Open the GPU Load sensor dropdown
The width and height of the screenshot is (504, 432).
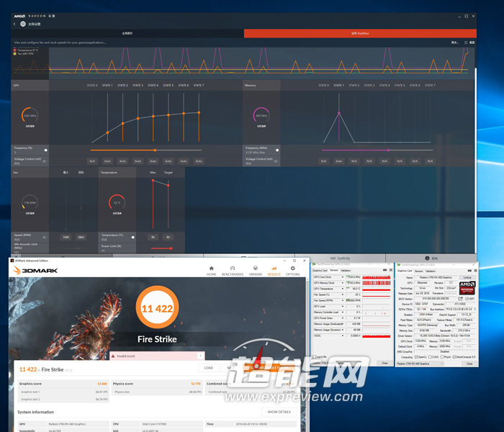point(342,306)
